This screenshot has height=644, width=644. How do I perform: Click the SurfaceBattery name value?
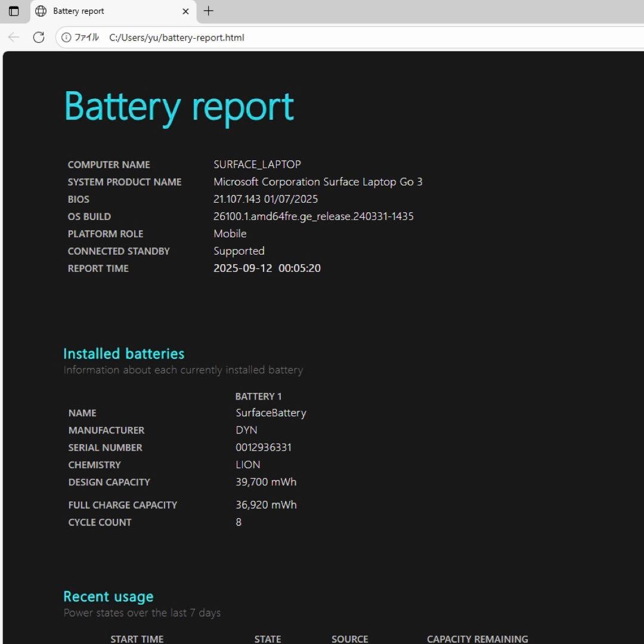point(271,412)
